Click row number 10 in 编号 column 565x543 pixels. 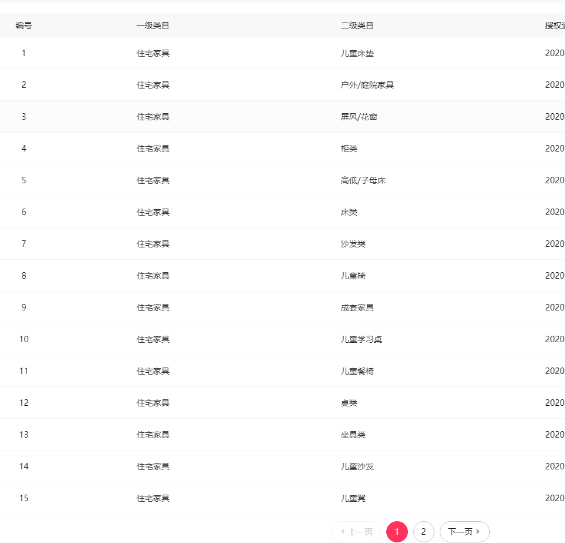(24, 339)
